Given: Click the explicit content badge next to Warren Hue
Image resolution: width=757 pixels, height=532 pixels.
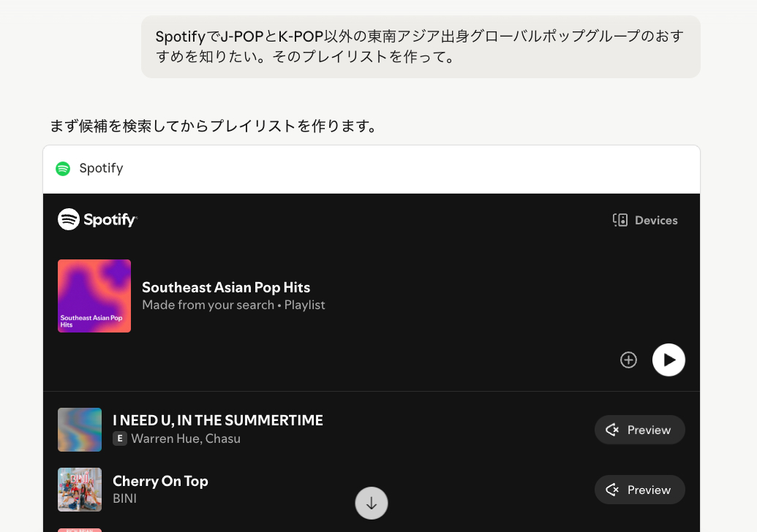Looking at the screenshot, I should pyautogui.click(x=119, y=438).
